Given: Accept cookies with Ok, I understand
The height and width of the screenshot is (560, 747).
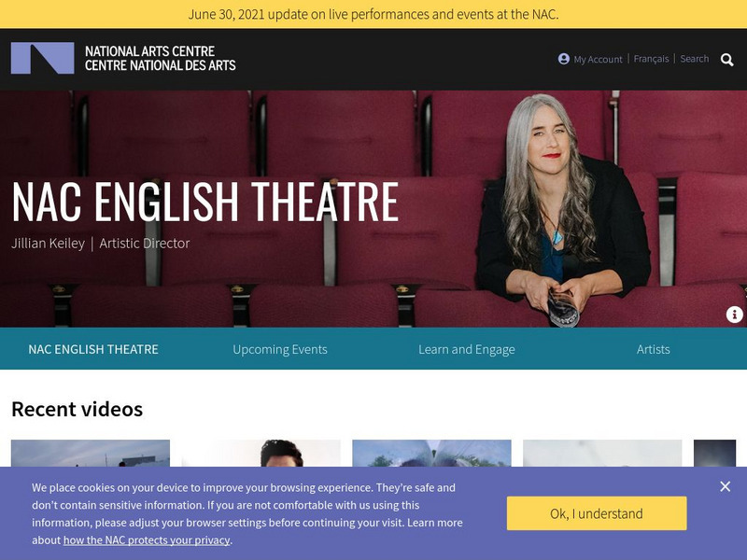Looking at the screenshot, I should point(597,513).
